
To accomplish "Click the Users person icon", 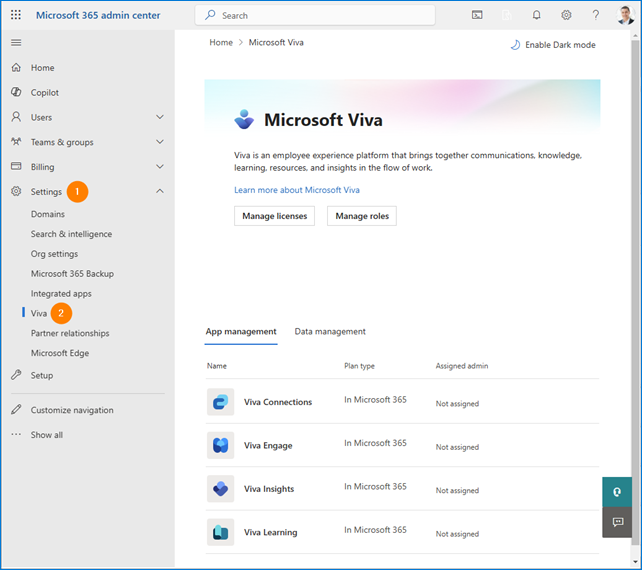I will click(16, 117).
